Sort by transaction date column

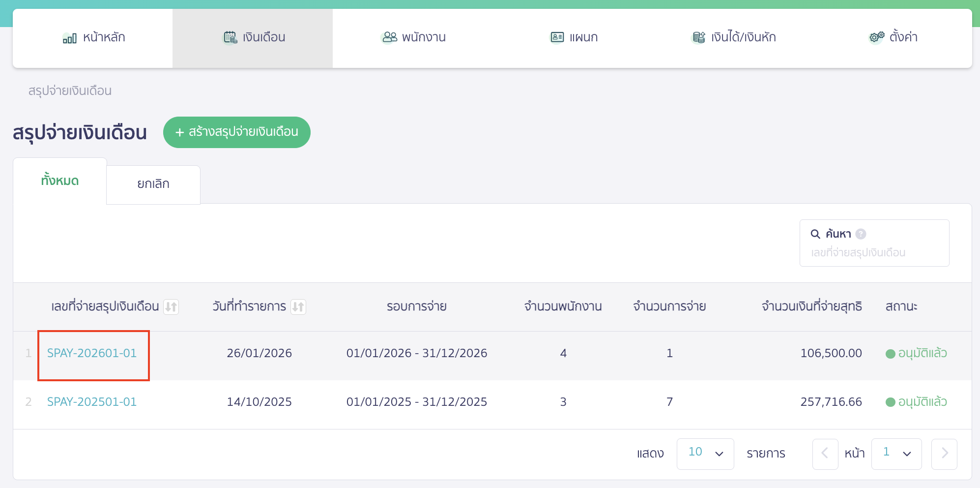[x=298, y=307]
